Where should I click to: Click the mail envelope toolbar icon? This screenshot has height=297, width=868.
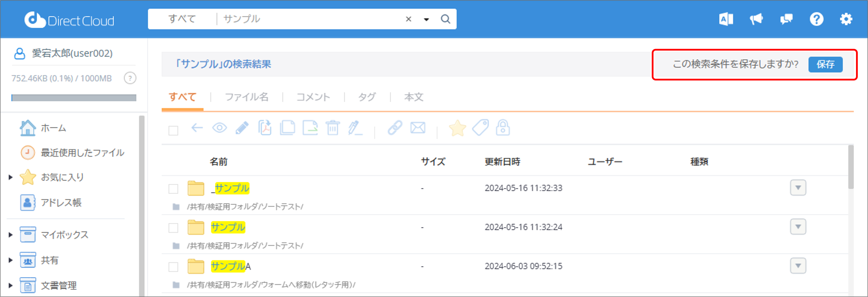pyautogui.click(x=418, y=128)
